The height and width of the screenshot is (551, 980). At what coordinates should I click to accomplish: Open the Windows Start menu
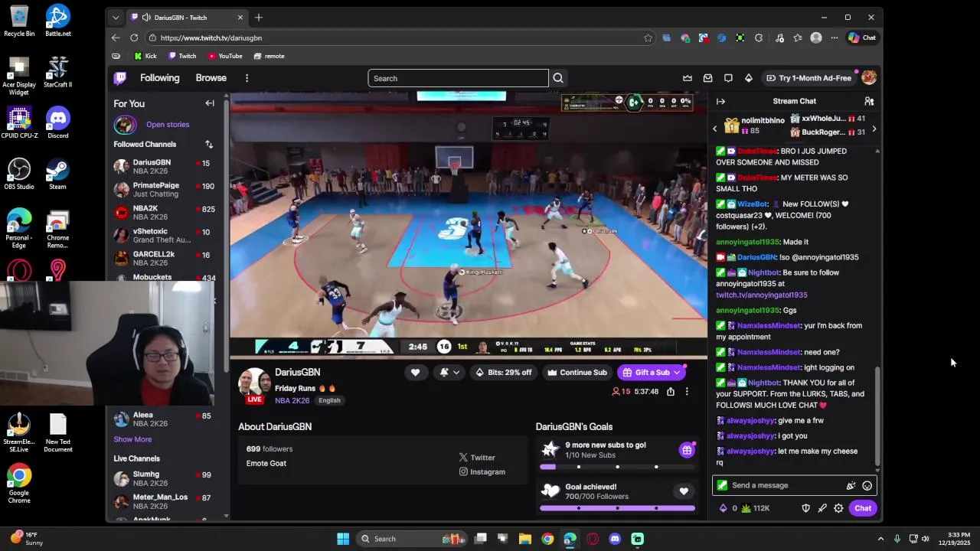click(343, 539)
